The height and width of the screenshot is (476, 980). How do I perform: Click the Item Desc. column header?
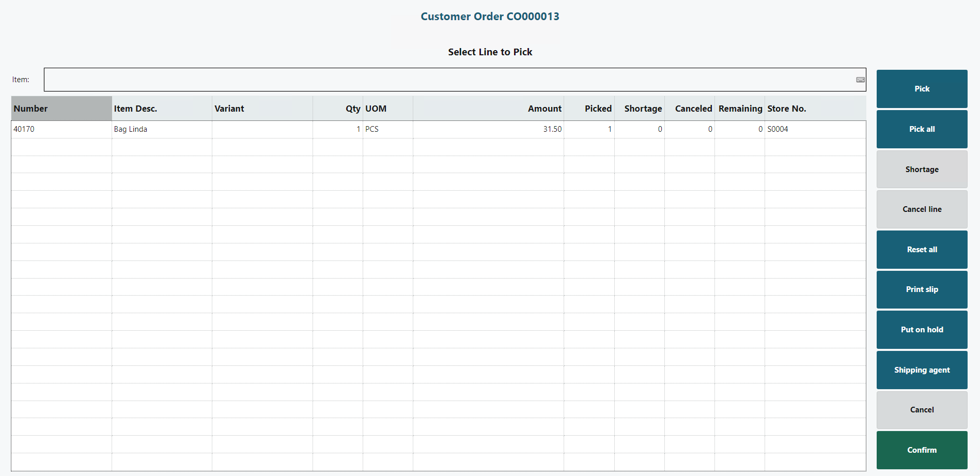click(161, 109)
